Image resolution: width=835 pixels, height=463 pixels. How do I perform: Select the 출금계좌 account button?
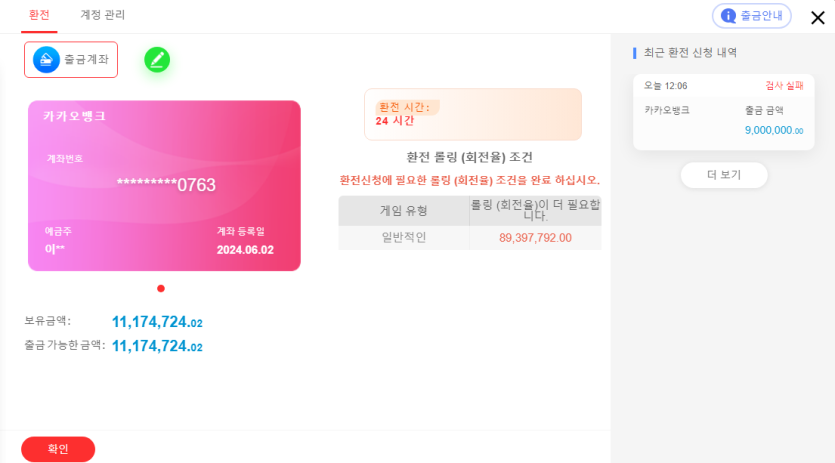(71, 60)
